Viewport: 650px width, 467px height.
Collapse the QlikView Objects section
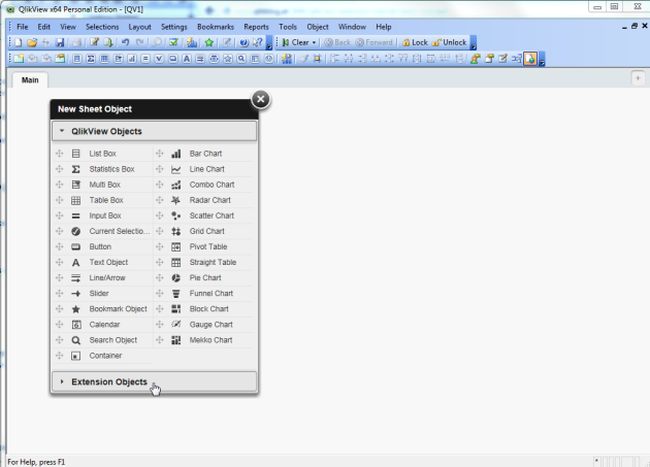pyautogui.click(x=154, y=131)
